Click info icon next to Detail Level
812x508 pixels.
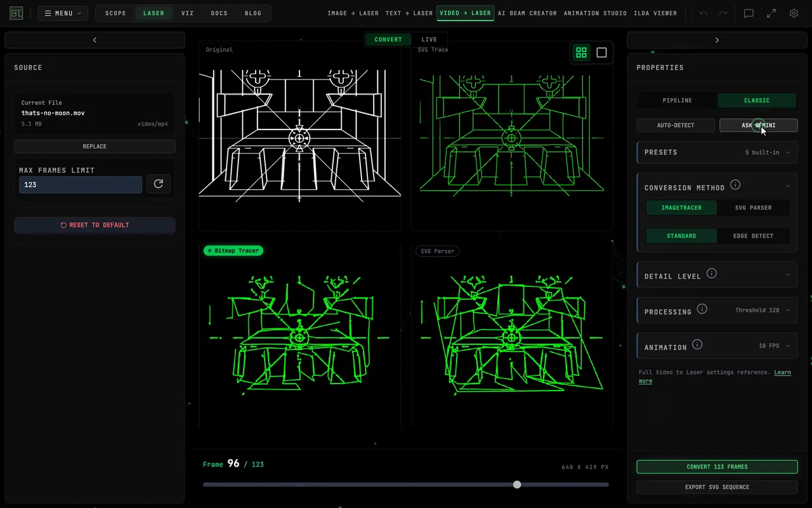click(x=712, y=273)
